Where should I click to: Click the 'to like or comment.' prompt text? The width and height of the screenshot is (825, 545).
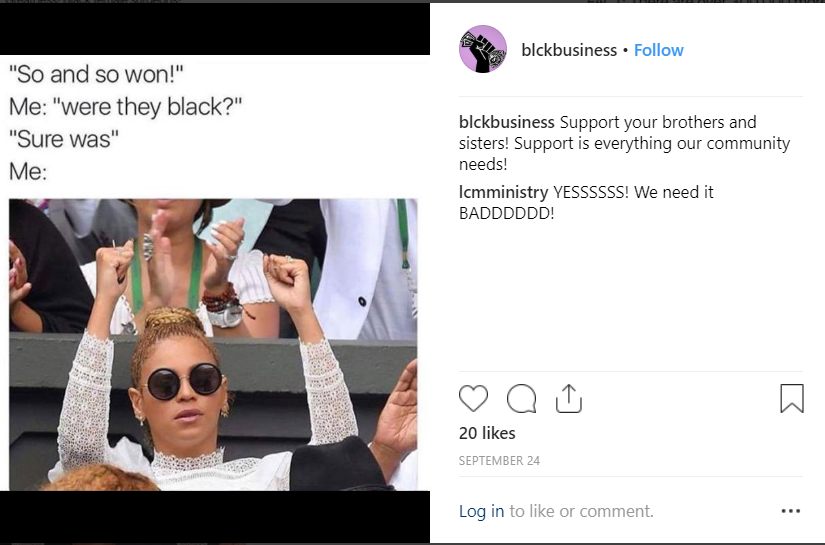pyautogui.click(x=581, y=511)
